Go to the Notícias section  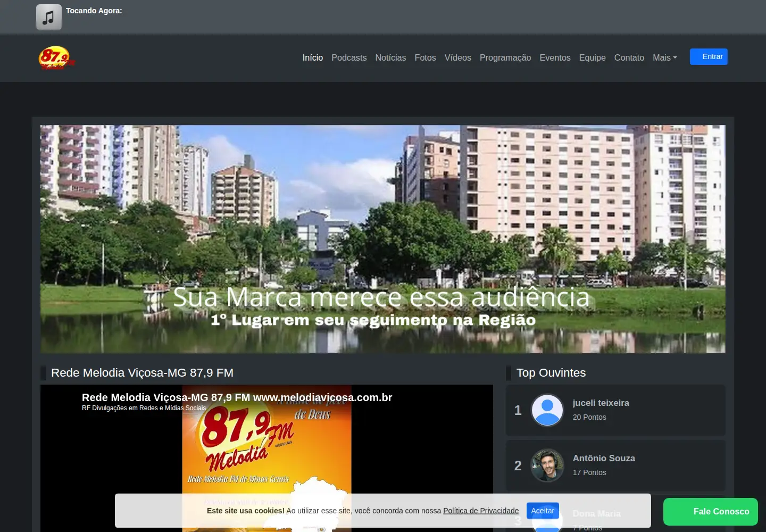(x=390, y=57)
